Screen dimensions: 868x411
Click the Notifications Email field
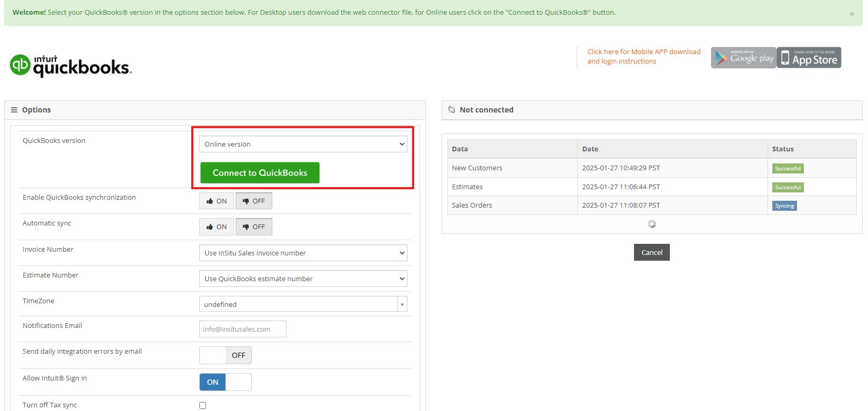243,329
